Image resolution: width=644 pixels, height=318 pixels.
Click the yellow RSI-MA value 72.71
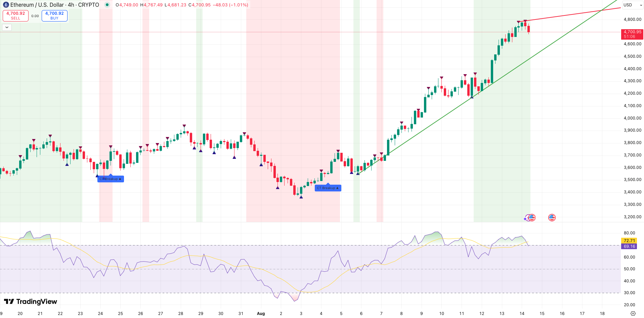point(629,240)
